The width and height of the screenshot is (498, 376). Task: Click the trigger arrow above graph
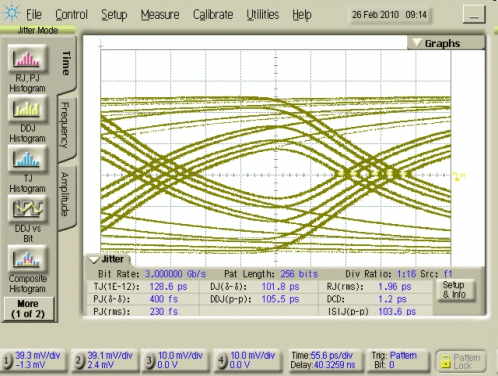click(101, 43)
